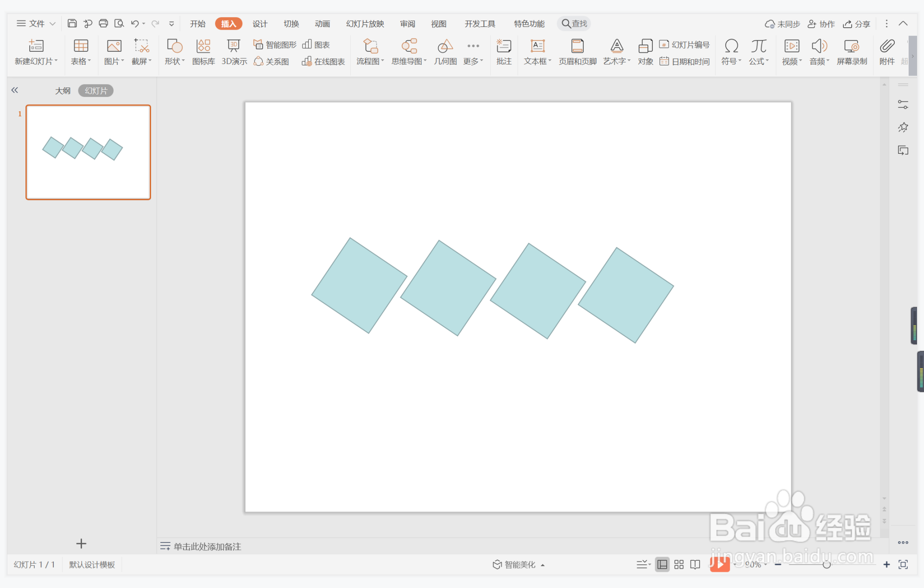The height and width of the screenshot is (588, 924).
Task: Click the 分享 share button
Action: point(857,24)
